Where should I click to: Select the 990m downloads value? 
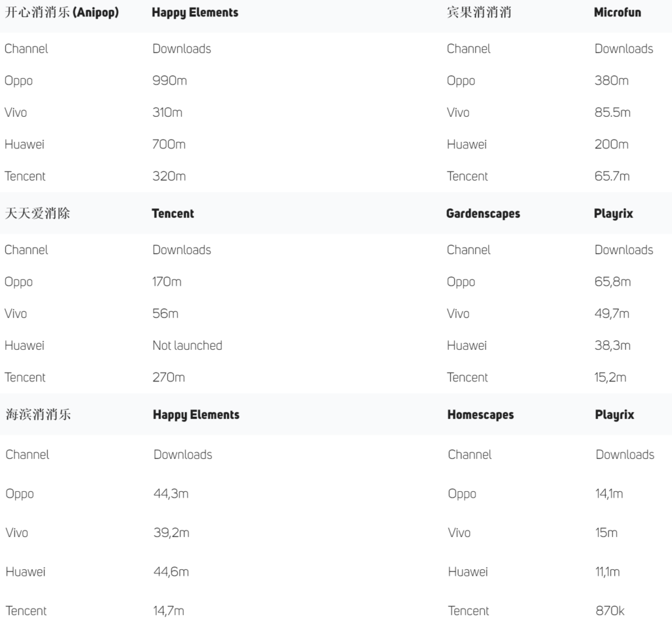168,80
